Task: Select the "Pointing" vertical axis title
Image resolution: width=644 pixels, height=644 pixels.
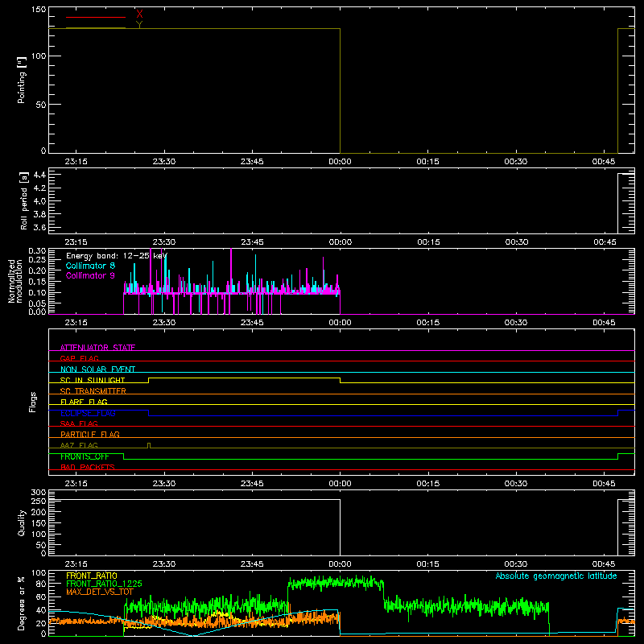Action: (22, 80)
